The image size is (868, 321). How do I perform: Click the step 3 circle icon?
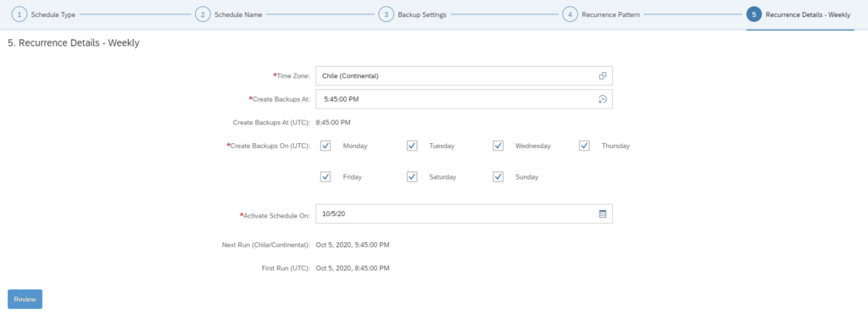point(387,15)
